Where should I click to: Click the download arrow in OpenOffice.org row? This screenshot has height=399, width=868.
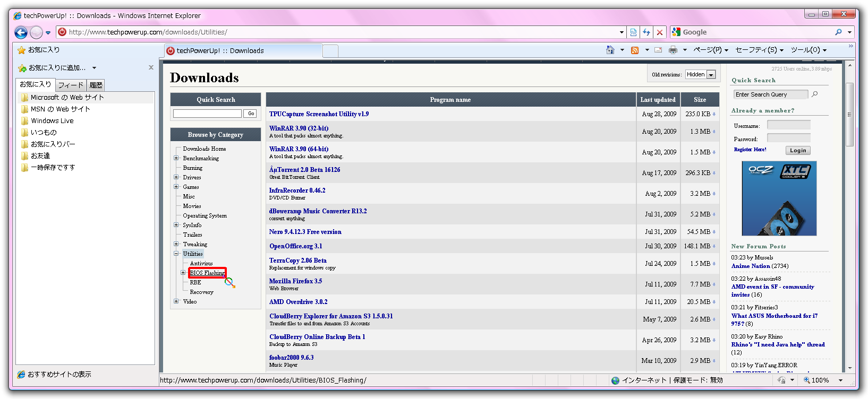pos(714,246)
